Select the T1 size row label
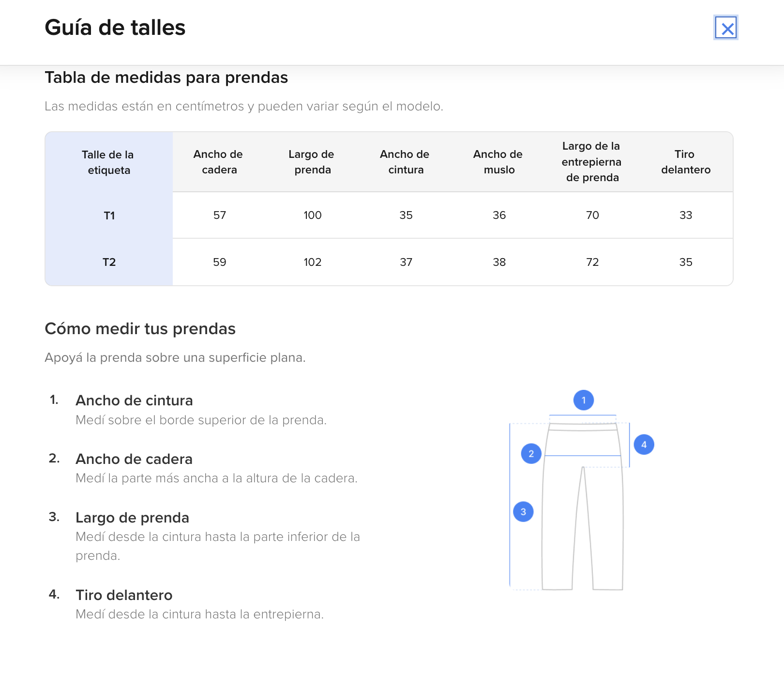784x677 pixels. click(109, 215)
